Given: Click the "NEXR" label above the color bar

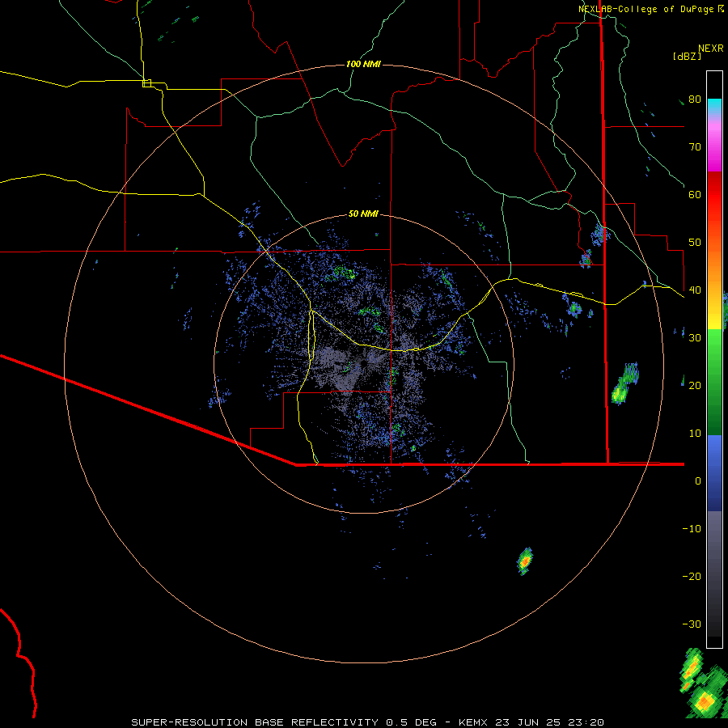Looking at the screenshot, I should click(x=711, y=49).
